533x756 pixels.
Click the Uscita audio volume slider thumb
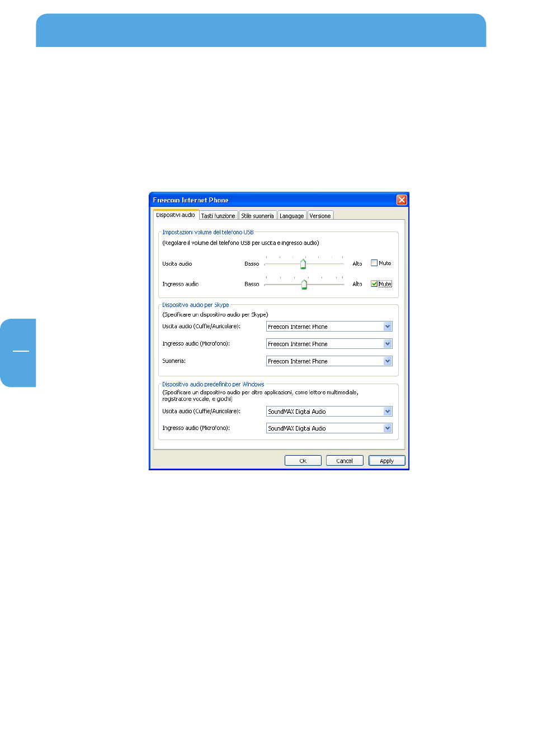coord(303,264)
